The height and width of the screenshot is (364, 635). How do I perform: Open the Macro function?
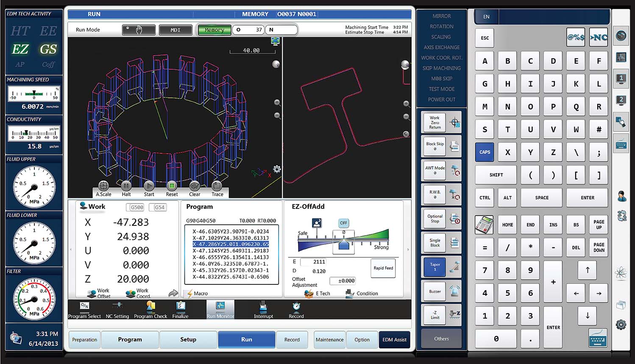[x=195, y=293]
